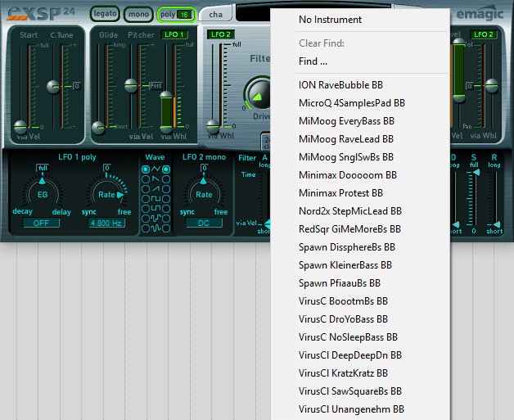This screenshot has width=514, height=420.
Task: Click the Pitcher slider handle
Action: pyautogui.click(x=131, y=85)
